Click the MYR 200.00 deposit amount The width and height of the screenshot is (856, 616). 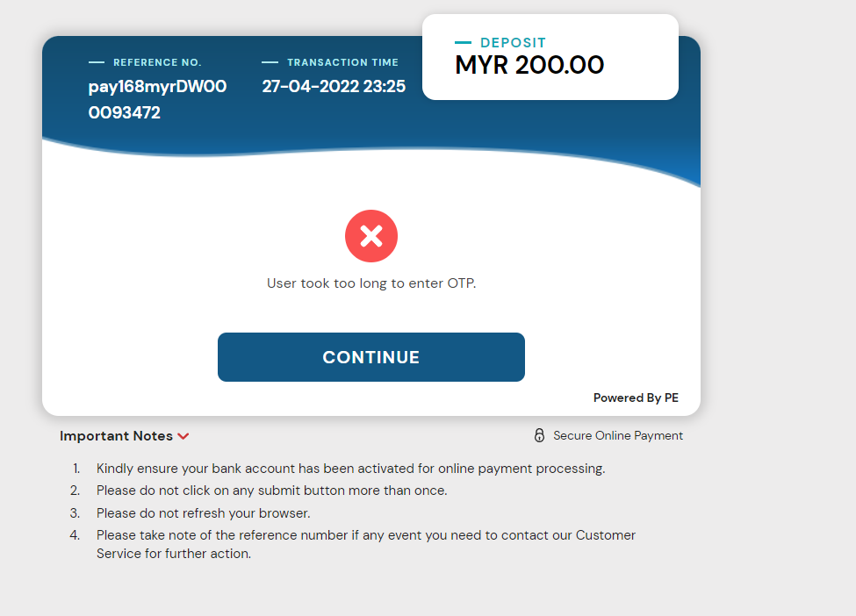coord(529,65)
